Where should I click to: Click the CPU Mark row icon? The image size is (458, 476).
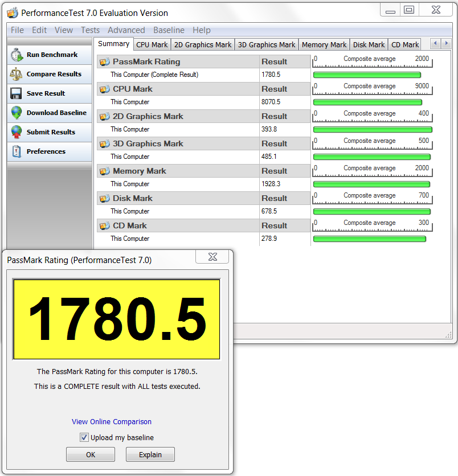click(104, 89)
